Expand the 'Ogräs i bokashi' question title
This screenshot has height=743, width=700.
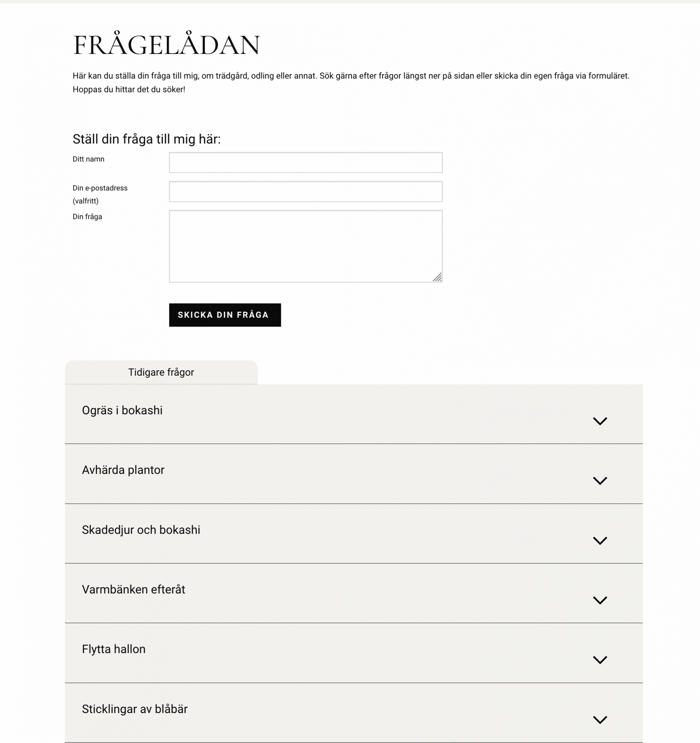click(122, 410)
